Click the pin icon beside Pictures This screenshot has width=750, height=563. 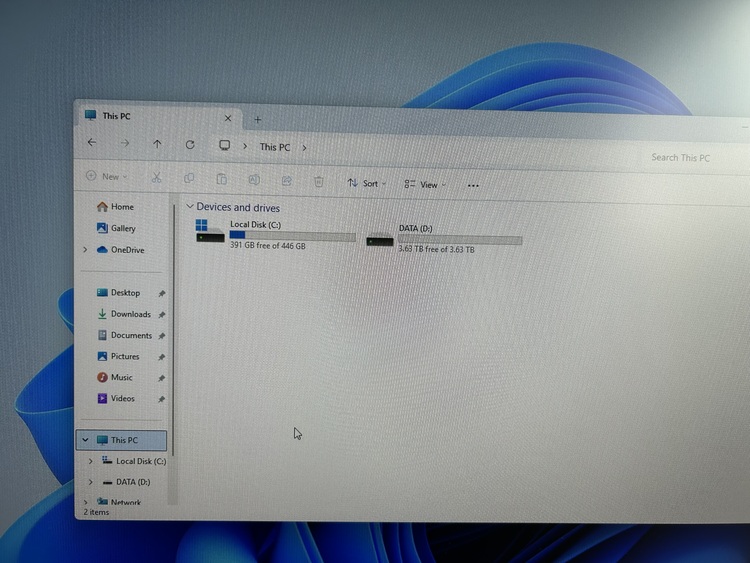point(162,357)
